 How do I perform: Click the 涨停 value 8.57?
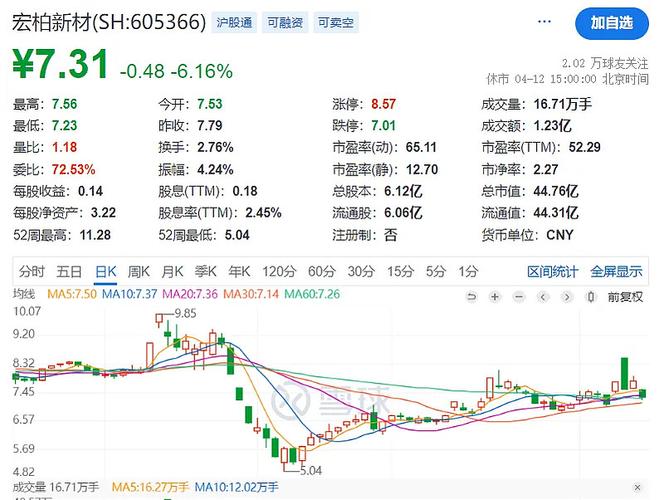383,104
